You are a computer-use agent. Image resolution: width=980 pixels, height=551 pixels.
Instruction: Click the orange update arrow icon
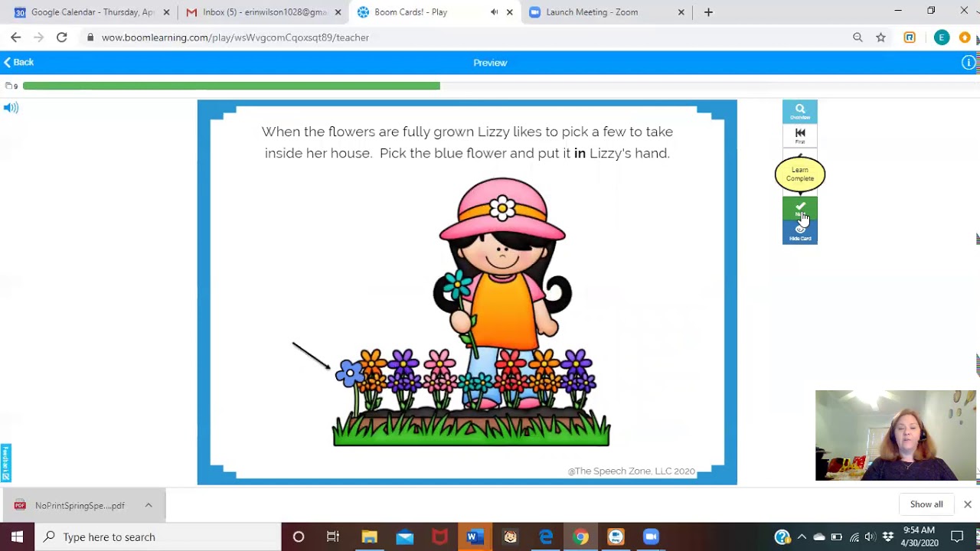pyautogui.click(x=965, y=37)
